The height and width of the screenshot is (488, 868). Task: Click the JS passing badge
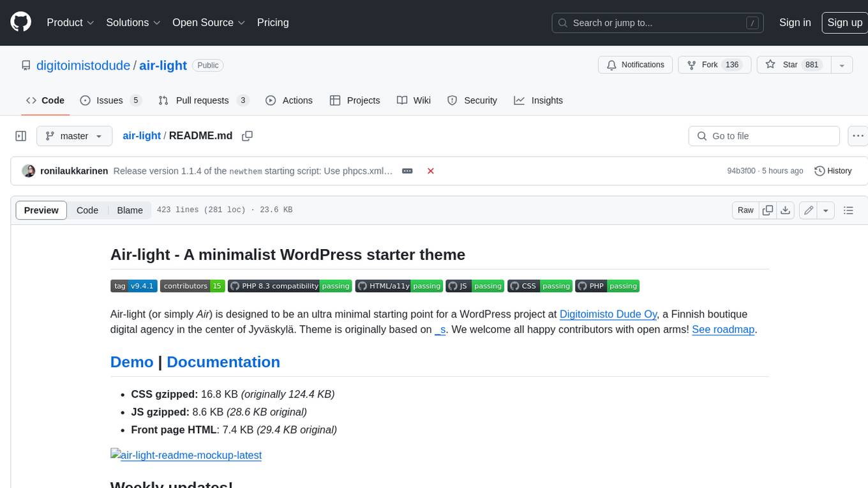(x=475, y=286)
